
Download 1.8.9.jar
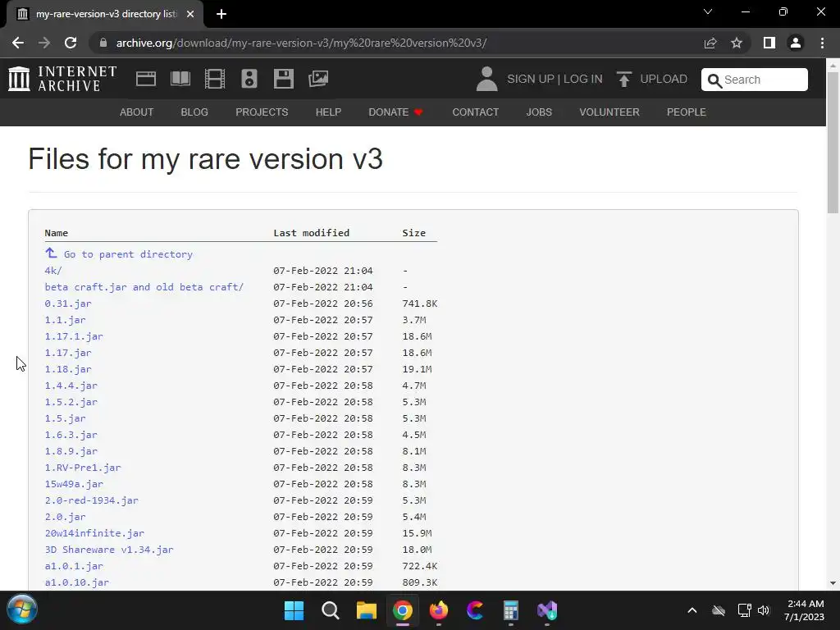(x=71, y=451)
